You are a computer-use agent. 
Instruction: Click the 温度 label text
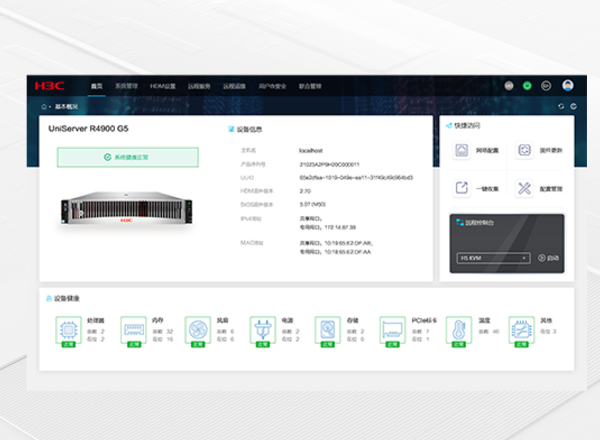pyautogui.click(x=484, y=320)
